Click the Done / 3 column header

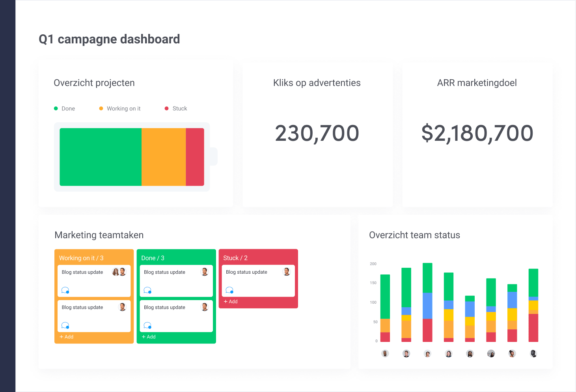(153, 258)
